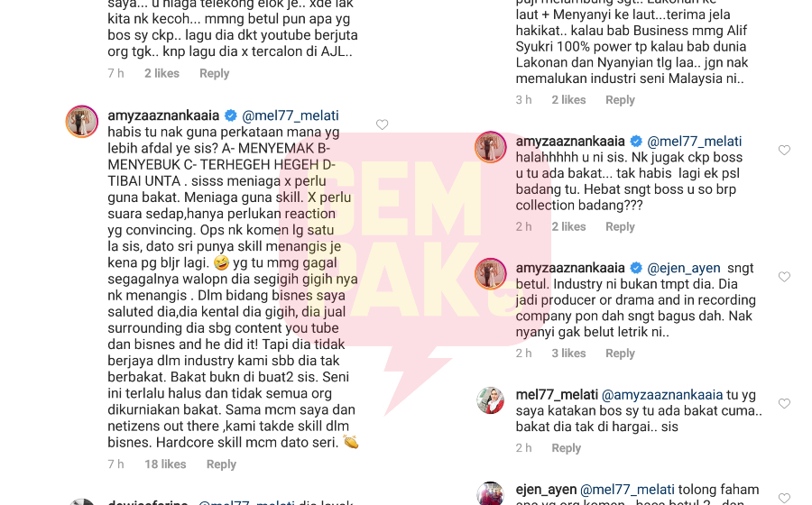Like ejen_ayen's 'tolong faham' comment
This screenshot has height=505, width=812.
click(x=785, y=499)
